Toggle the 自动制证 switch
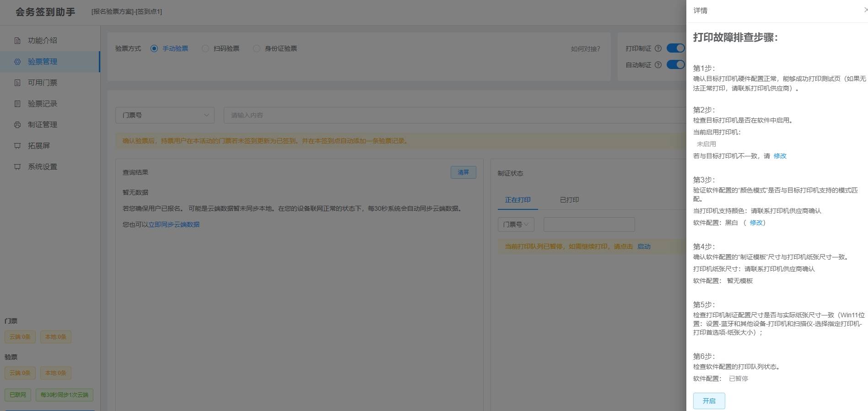The image size is (868, 411). tap(675, 65)
